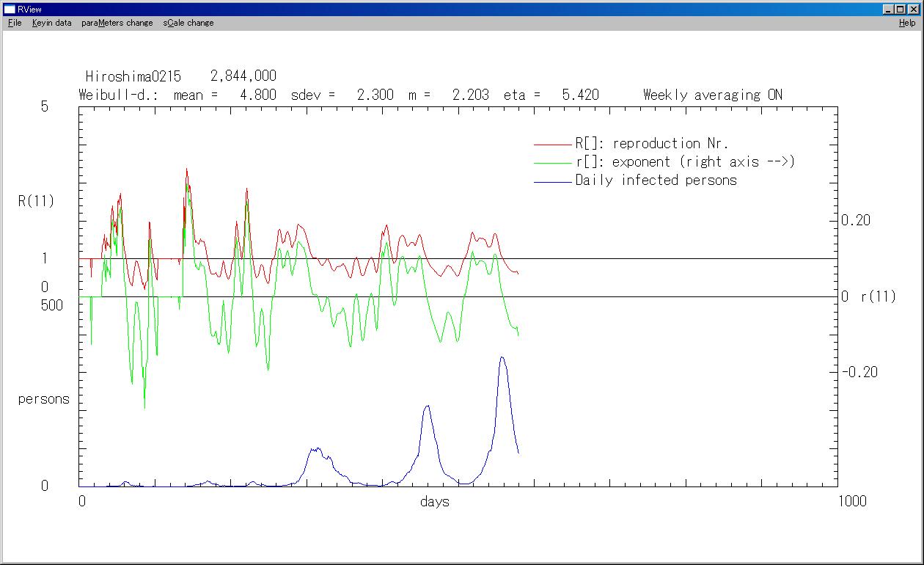
Task: Click the Hiroshima0215 dataset title
Action: click(x=133, y=76)
